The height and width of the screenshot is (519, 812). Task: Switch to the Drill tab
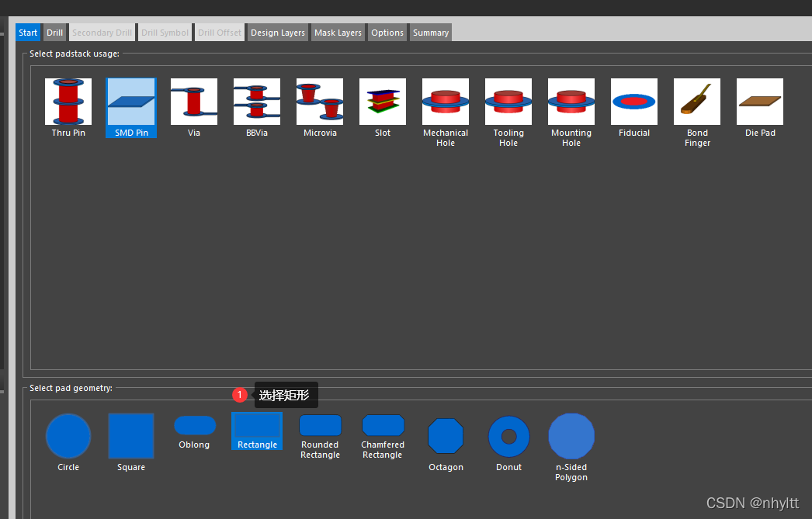54,33
